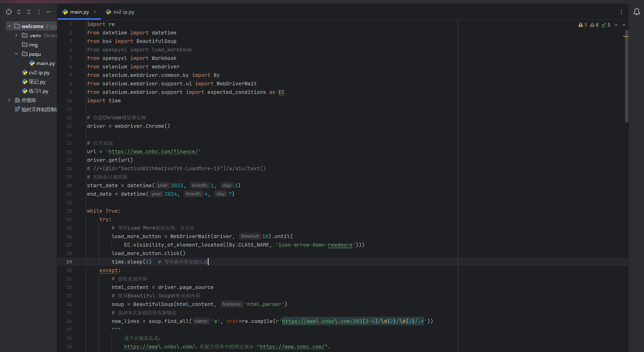Viewport: 644px width, 352px height.
Task: Jump to next highlighted problem arrow
Action: (x=624, y=25)
